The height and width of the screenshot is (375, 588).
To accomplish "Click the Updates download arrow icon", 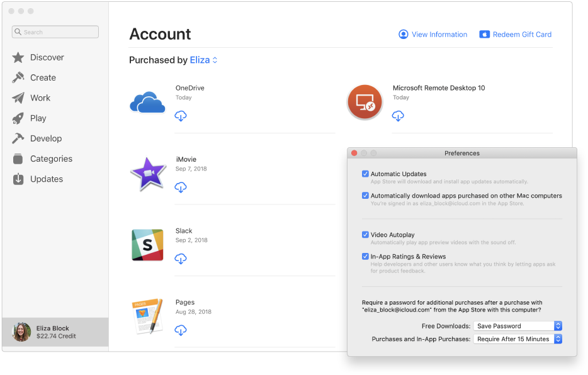I will click(x=18, y=179).
